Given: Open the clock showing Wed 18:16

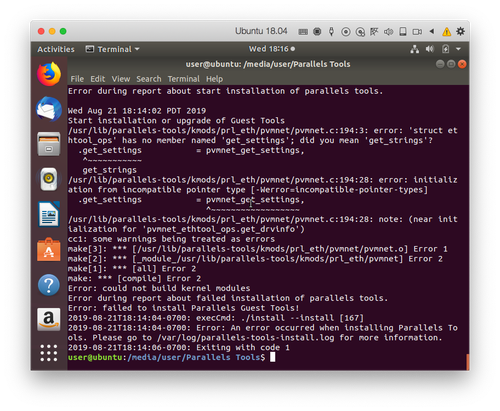Looking at the screenshot, I should (272, 49).
